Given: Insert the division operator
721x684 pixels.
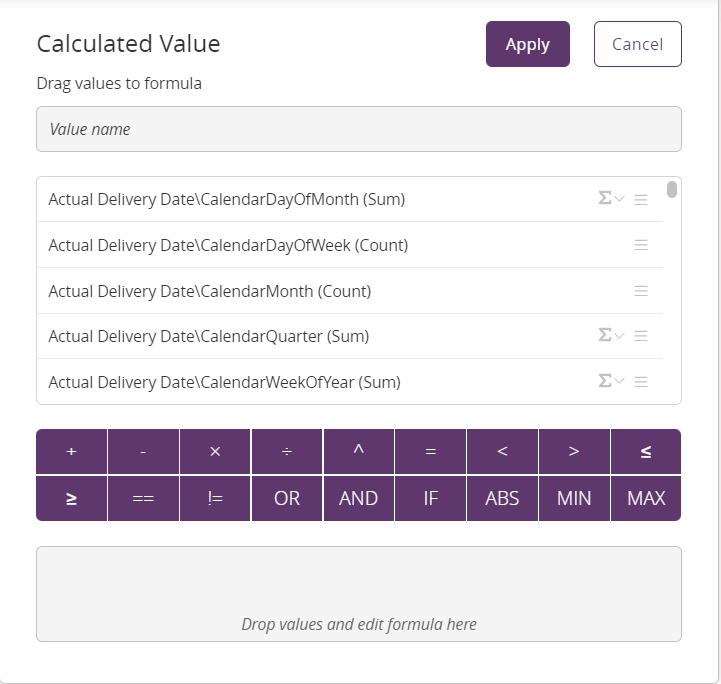Looking at the screenshot, I should tap(287, 452).
